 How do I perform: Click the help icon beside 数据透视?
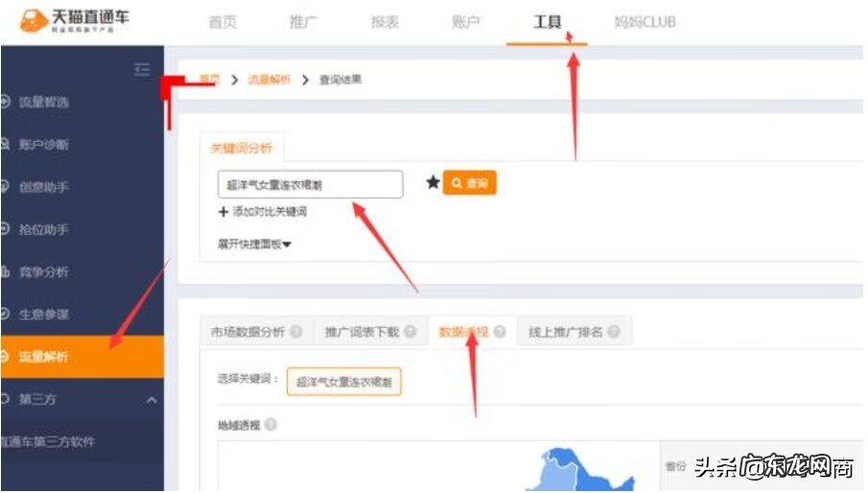pyautogui.click(x=500, y=332)
